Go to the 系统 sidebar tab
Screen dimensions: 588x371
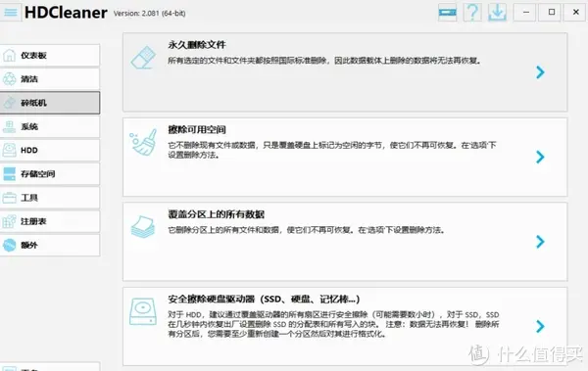pos(50,126)
